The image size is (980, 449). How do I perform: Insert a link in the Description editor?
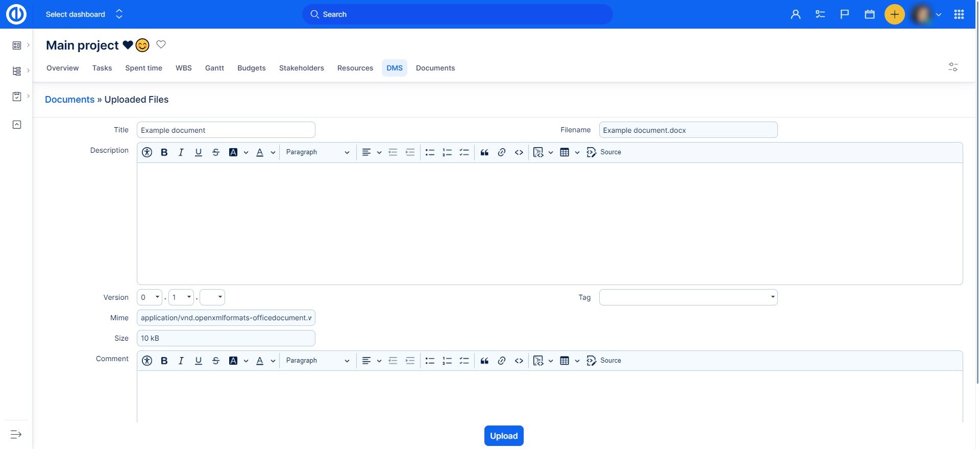(x=502, y=152)
